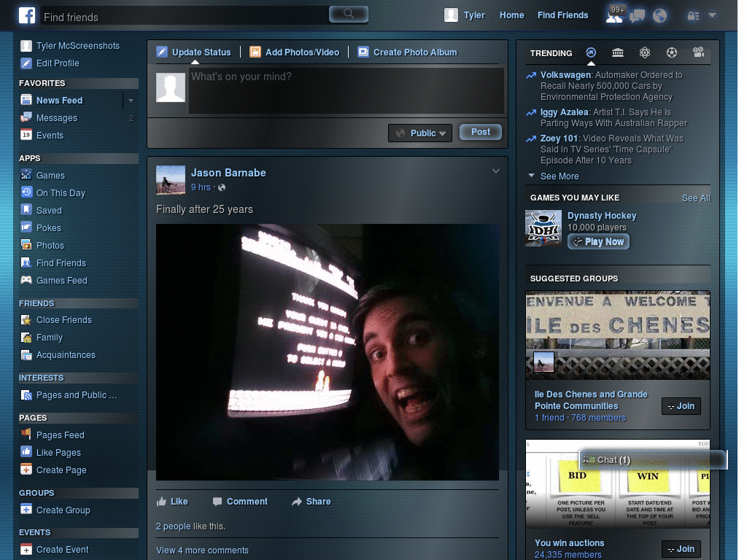Select the Add Photos/Video tab

pyautogui.click(x=295, y=52)
